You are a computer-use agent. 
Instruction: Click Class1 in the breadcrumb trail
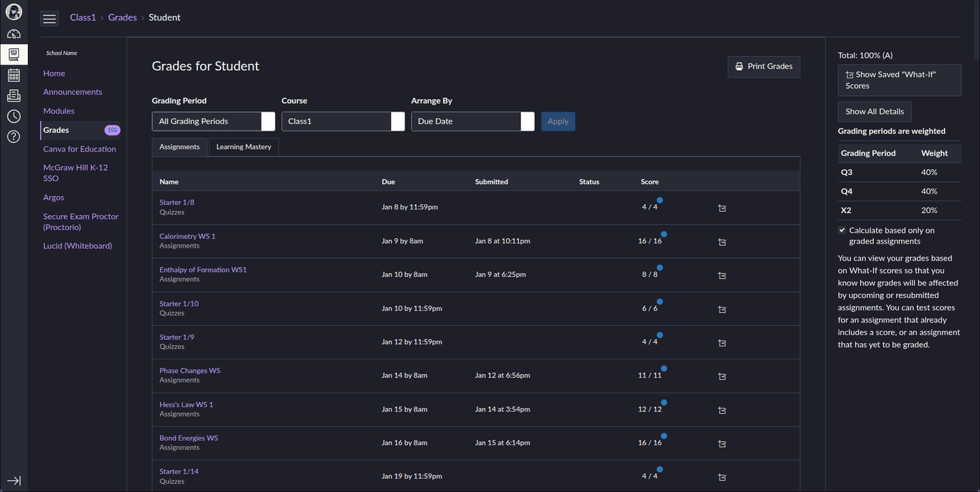(83, 18)
